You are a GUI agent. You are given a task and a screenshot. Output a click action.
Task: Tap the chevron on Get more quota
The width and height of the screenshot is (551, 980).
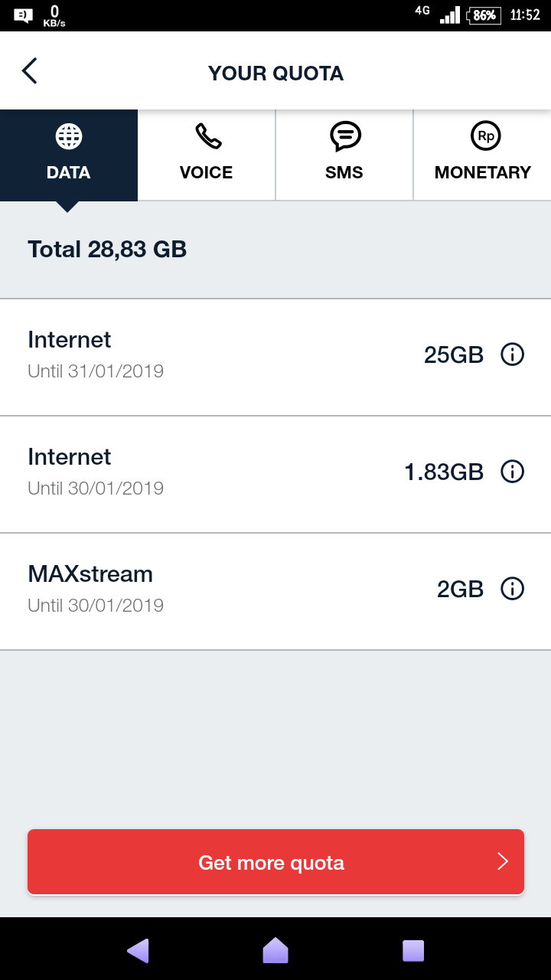click(x=503, y=862)
